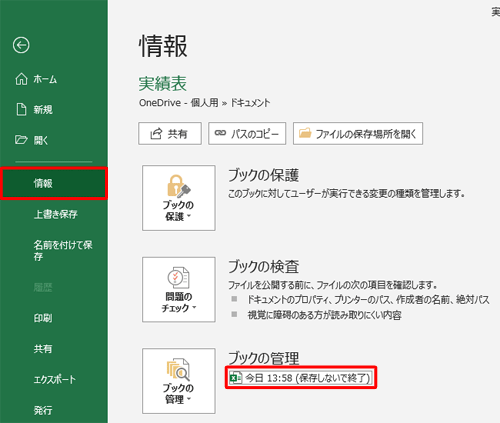The width and height of the screenshot is (500, 423).
Task: Click the 視覚に障碍のある方が読み取りにくい内容 line
Action: tap(324, 315)
